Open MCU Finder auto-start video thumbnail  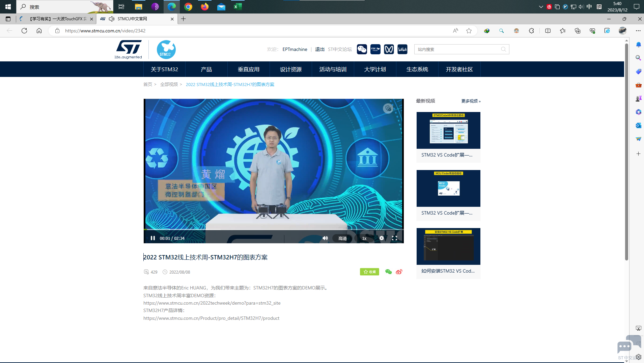(x=448, y=188)
